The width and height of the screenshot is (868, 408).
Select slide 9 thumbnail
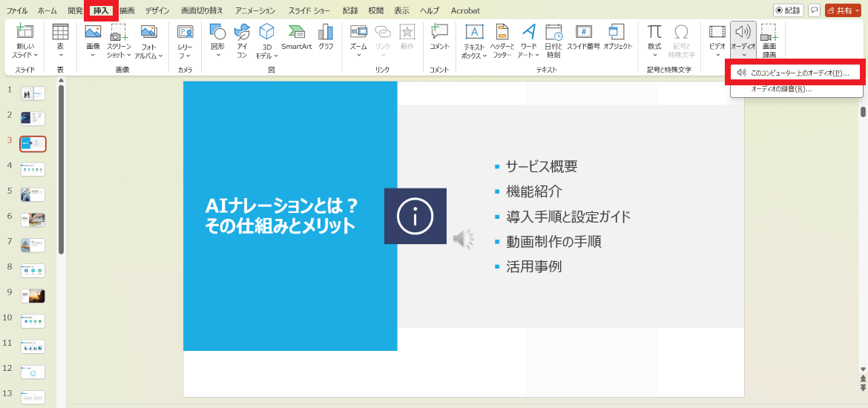[x=33, y=296]
